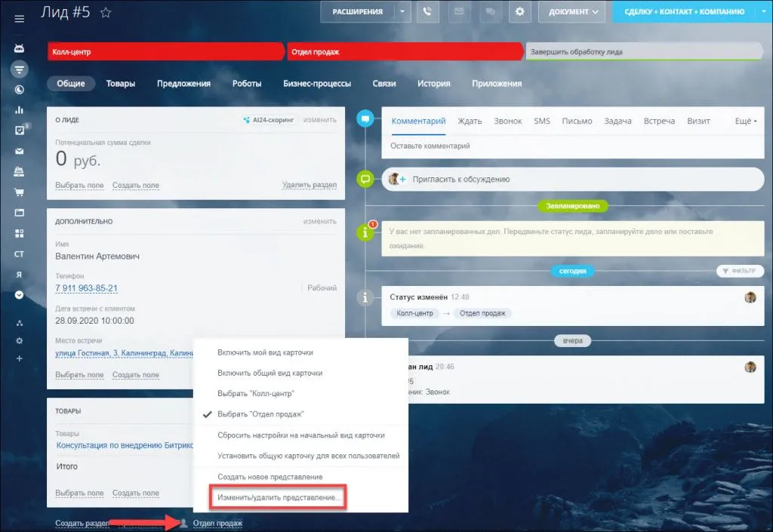This screenshot has width=773, height=532.
Task: Enable "Включить мой вид карточки" option
Action: (x=265, y=352)
